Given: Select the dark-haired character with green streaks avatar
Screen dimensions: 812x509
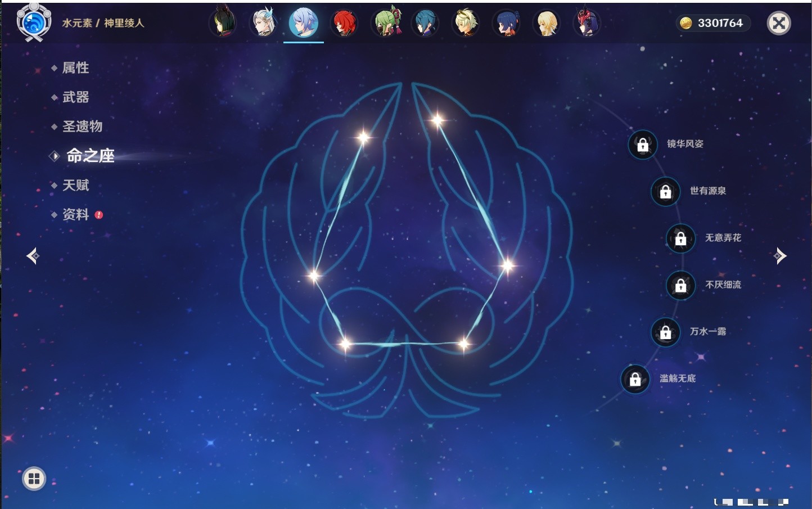Looking at the screenshot, I should coord(223,23).
